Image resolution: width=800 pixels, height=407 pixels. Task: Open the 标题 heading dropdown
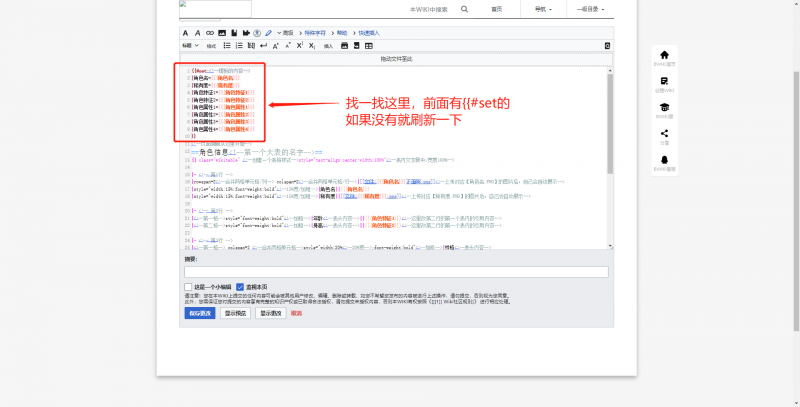coord(191,46)
